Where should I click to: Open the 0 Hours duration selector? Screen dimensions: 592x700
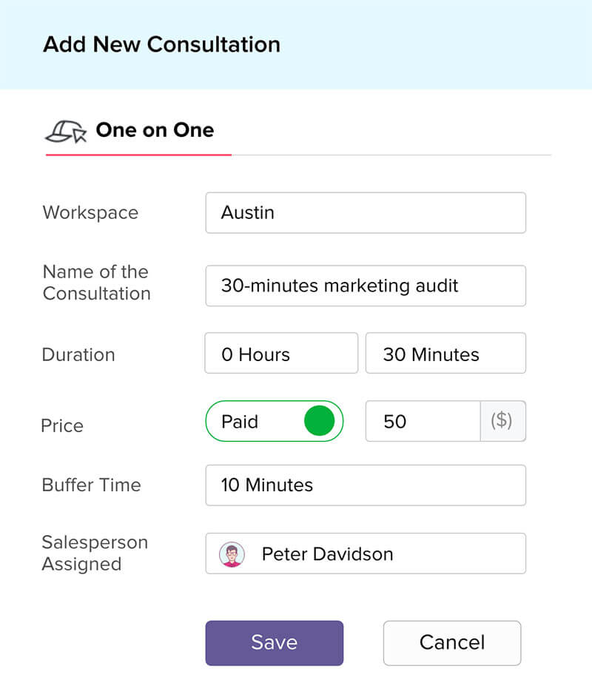pos(281,354)
